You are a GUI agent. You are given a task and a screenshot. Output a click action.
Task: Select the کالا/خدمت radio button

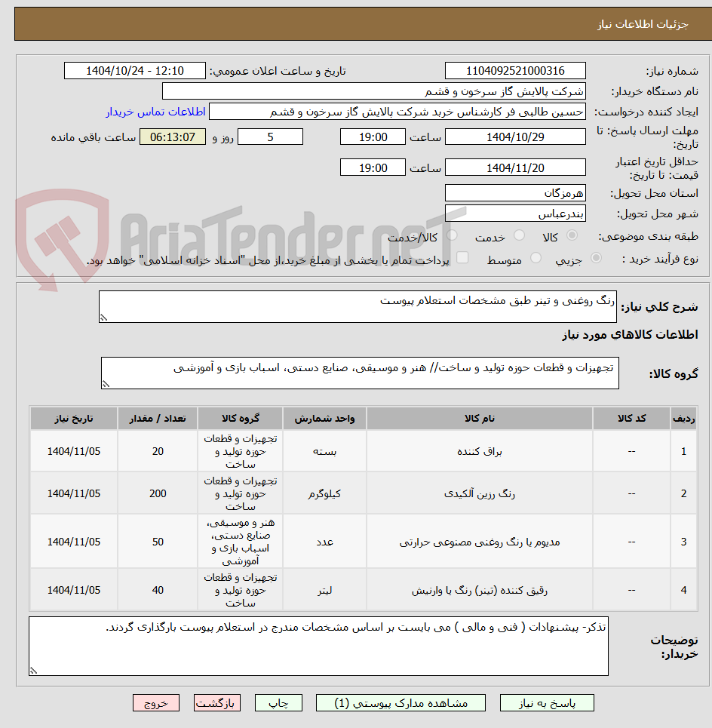coord(452,235)
